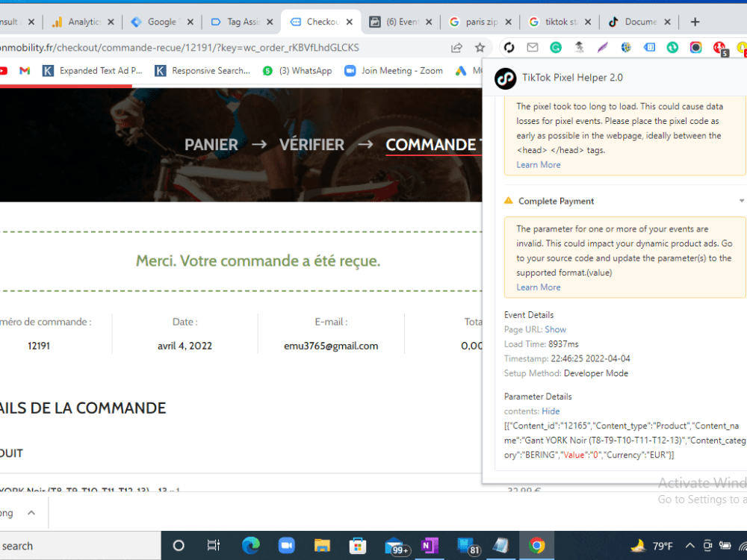
Task: Launch Microsoft Edge from the taskbar
Action: pos(250,546)
